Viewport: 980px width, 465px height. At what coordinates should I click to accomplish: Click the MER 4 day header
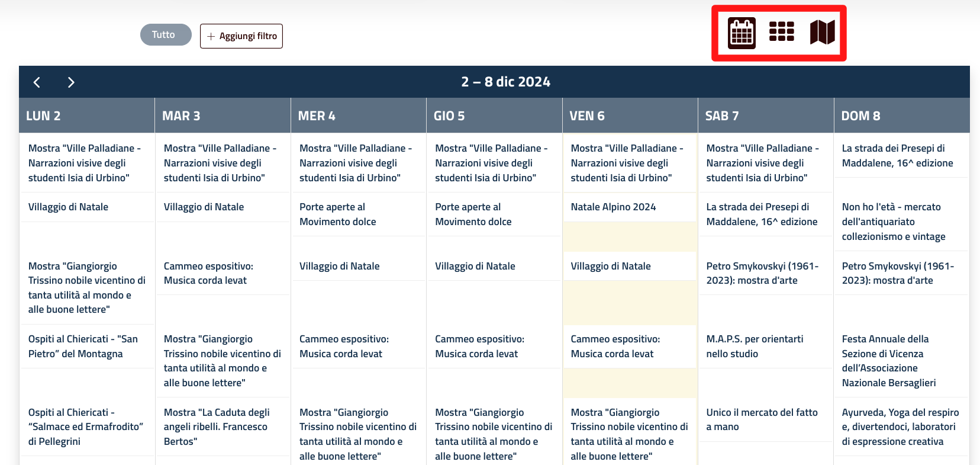358,116
